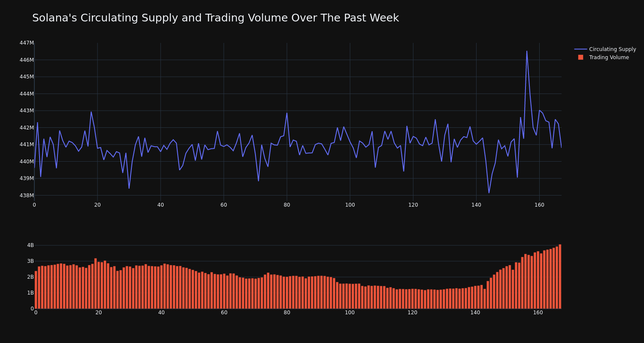The image size is (644, 343).
Task: Click the supply chart's 60 x-axis tick label
Action: (224, 205)
